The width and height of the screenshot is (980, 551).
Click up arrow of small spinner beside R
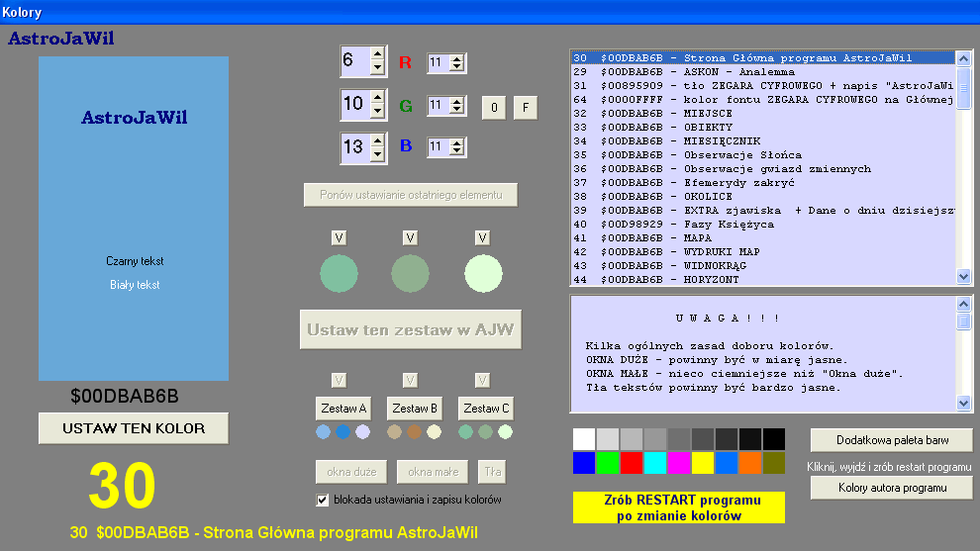point(457,58)
